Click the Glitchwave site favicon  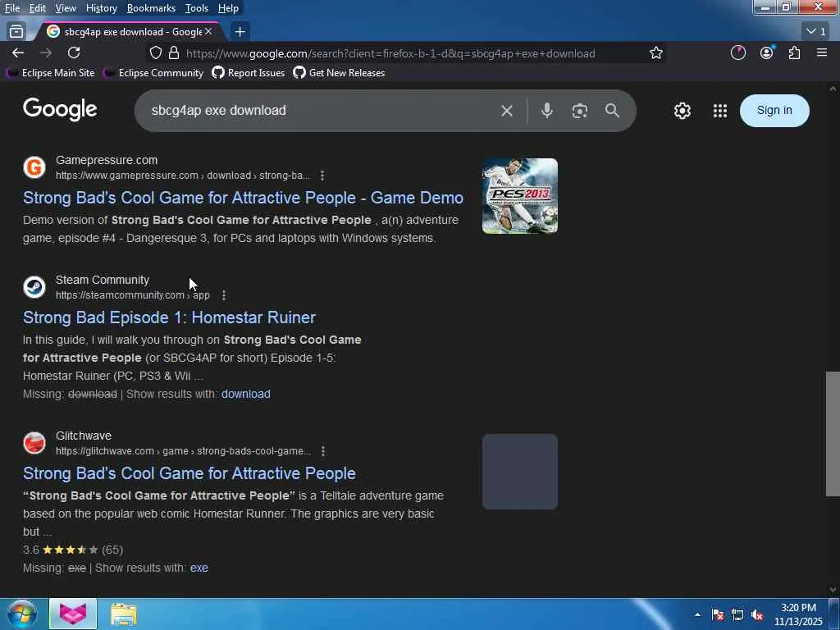coord(34,443)
